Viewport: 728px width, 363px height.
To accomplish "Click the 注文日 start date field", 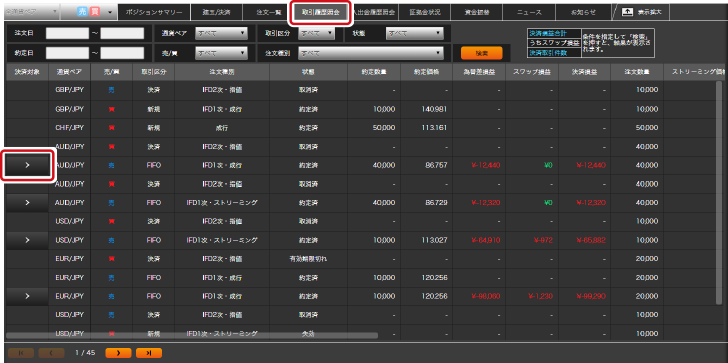I will (x=67, y=33).
